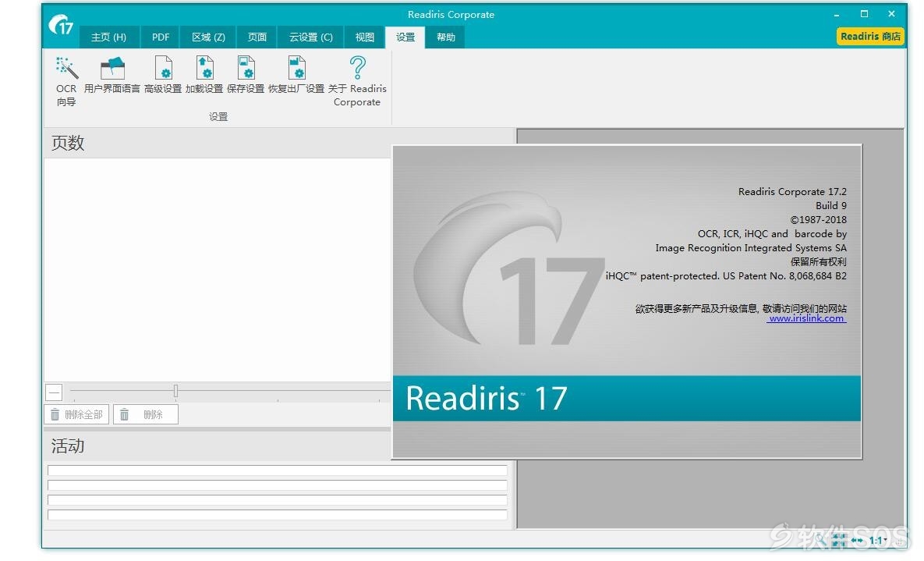Screen dimensions: 924x561
Task: Open the 页面 tab
Action: 257,37
